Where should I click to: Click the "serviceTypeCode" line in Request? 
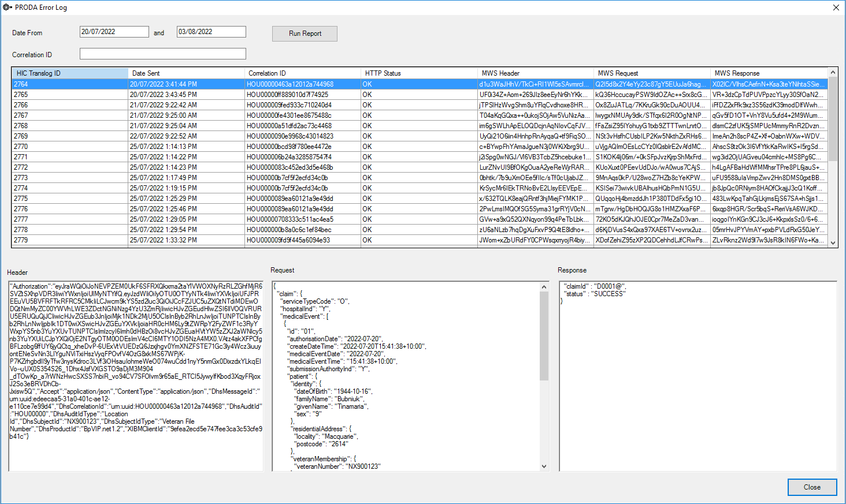(316, 301)
